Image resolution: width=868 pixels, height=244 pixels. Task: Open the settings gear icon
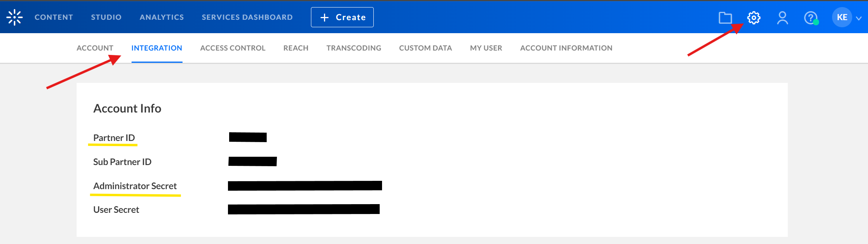(754, 18)
